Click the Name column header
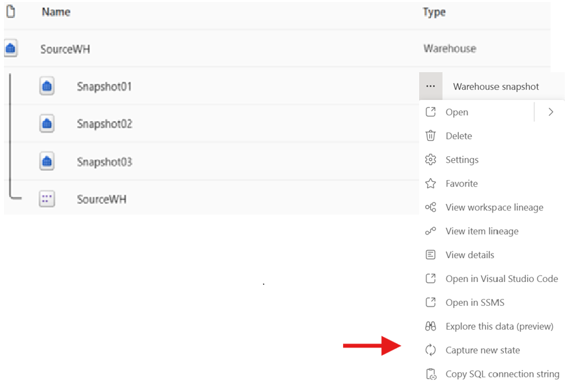588x384 pixels. (56, 12)
